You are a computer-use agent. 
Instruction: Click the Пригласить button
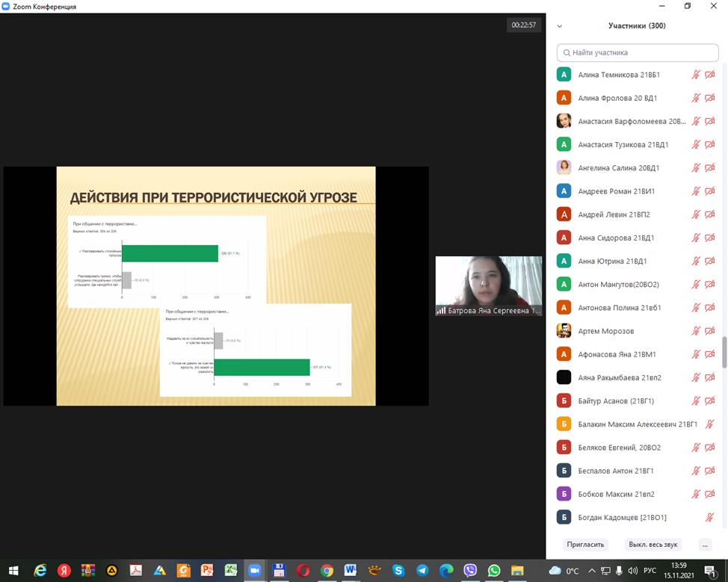[x=585, y=545]
